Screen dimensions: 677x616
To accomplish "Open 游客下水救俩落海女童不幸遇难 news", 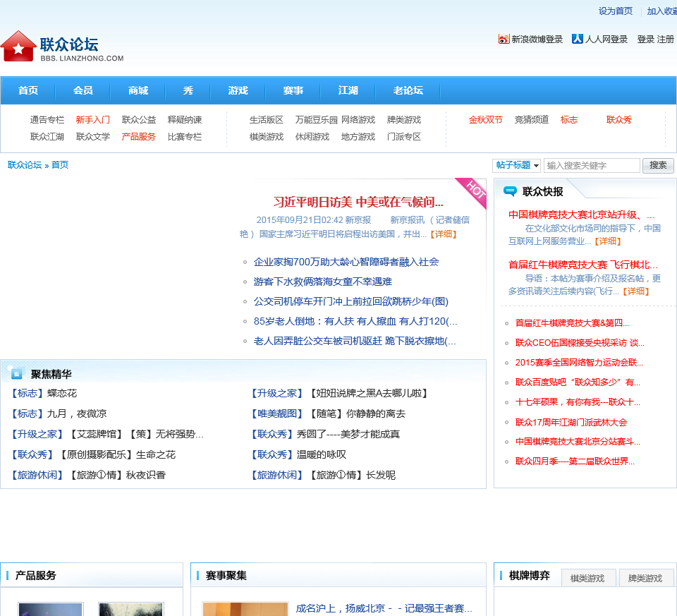I will point(322,282).
